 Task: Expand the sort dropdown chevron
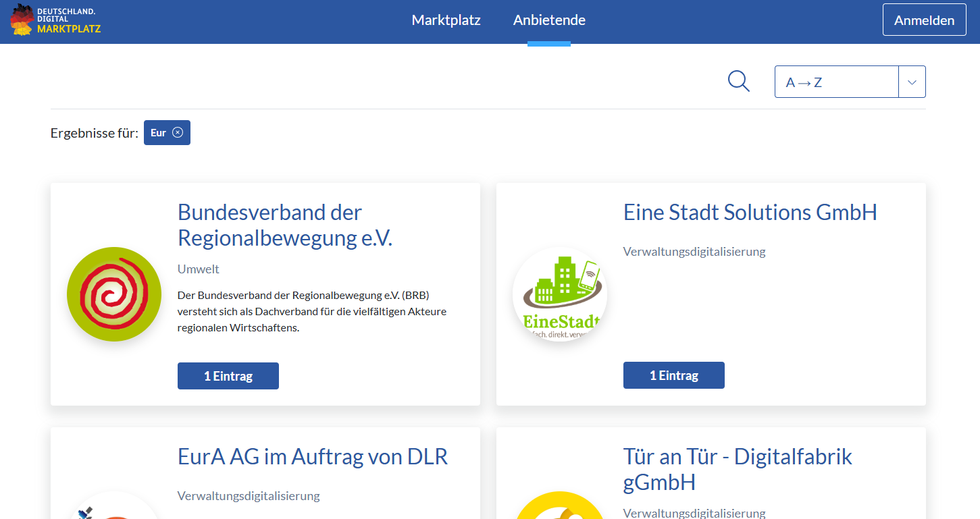[x=912, y=82]
